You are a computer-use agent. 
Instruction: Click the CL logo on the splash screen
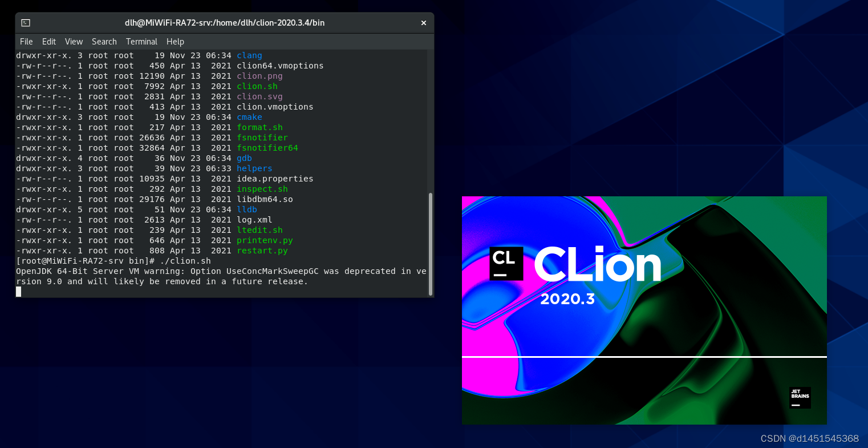[506, 263]
